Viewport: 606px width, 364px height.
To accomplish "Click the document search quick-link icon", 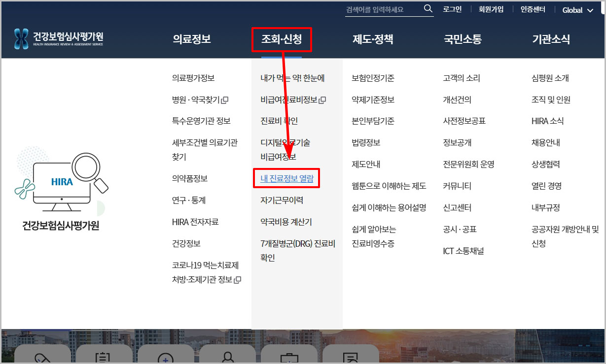I will coord(351,359).
